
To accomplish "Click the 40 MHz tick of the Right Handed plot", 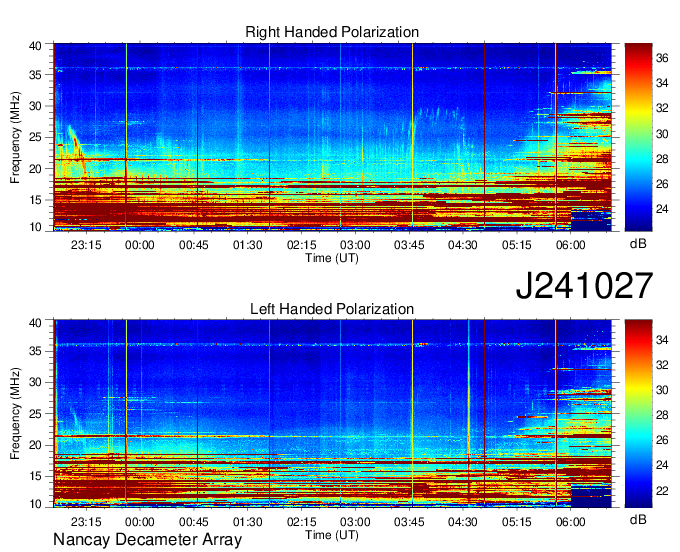I will click(x=35, y=46).
